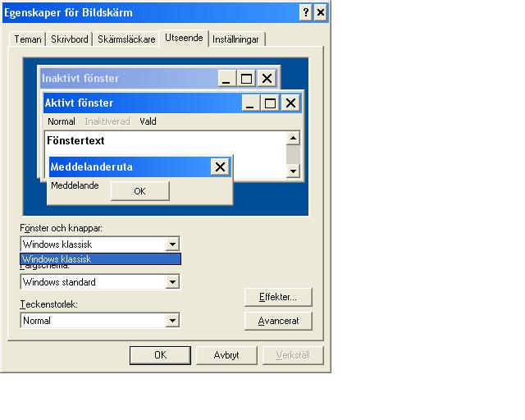The height and width of the screenshot is (420, 525).
Task: Click the help question mark icon
Action: pos(305,13)
